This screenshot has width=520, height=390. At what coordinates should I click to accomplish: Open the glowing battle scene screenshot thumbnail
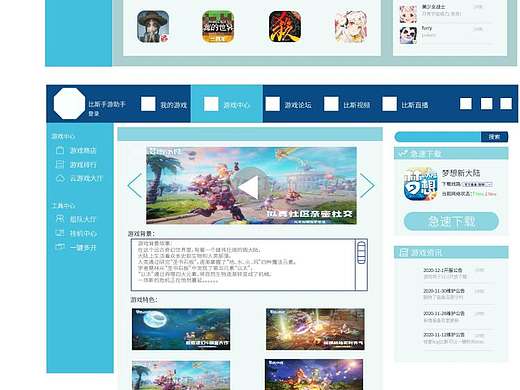pos(315,329)
